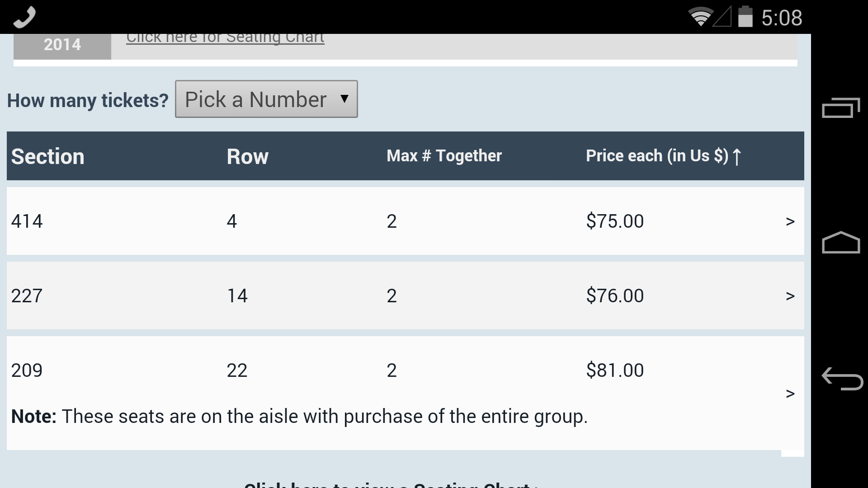Tap the Wi-Fi signal status icon
Image resolution: width=868 pixels, height=488 pixels.
pos(700,18)
